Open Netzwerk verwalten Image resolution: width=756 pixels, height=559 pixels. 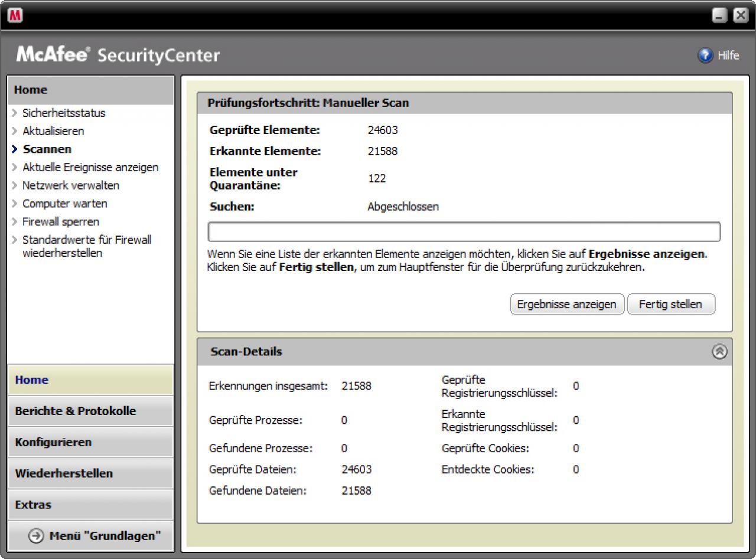tap(71, 185)
